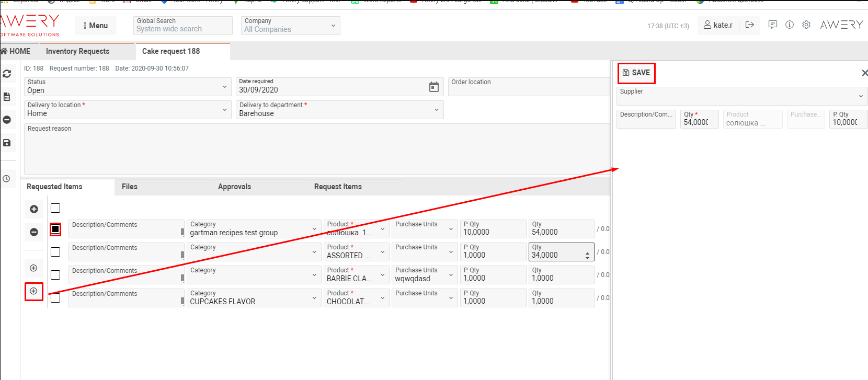Click the logout arrow icon next to kate.r

(749, 25)
